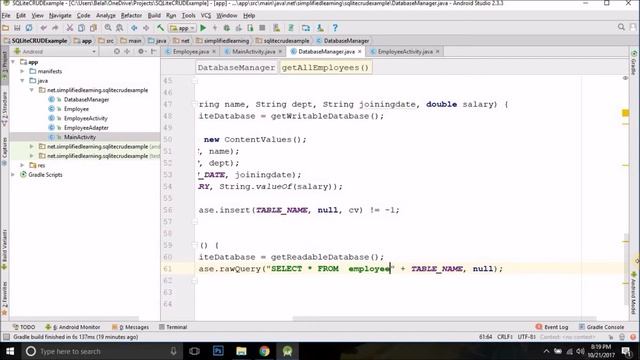640x360 pixels.
Task: Click the Synchronize toolbar icon
Action: pos(29,28)
